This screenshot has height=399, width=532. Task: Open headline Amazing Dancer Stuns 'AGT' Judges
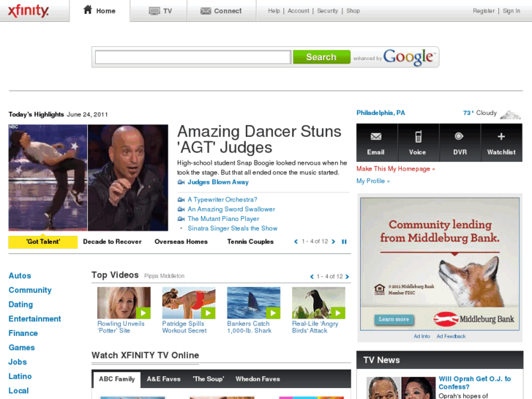(x=259, y=139)
